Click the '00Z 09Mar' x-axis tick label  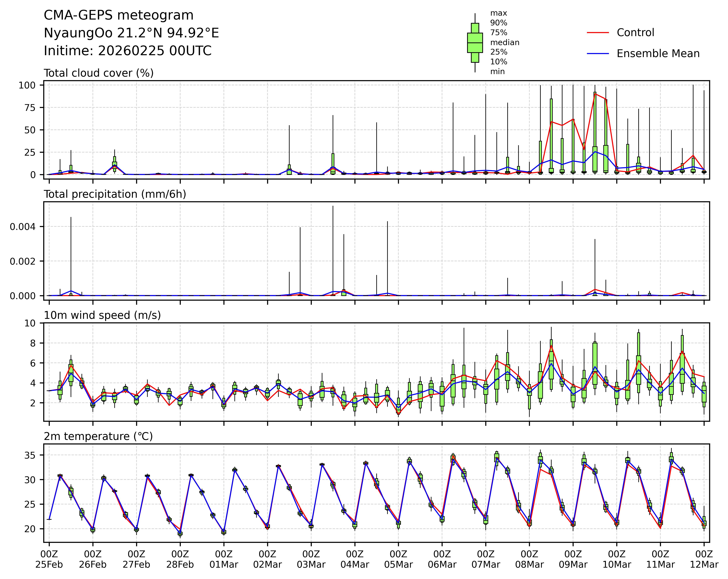point(573,559)
